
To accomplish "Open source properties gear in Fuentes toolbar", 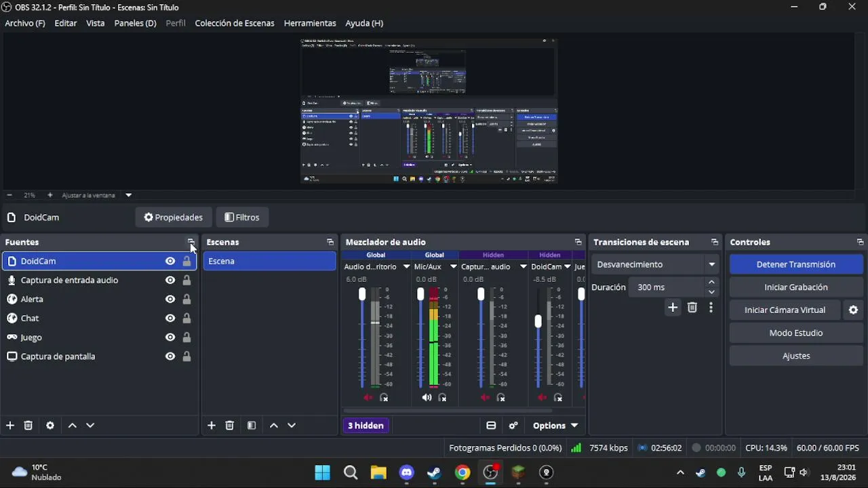I will [50, 426].
